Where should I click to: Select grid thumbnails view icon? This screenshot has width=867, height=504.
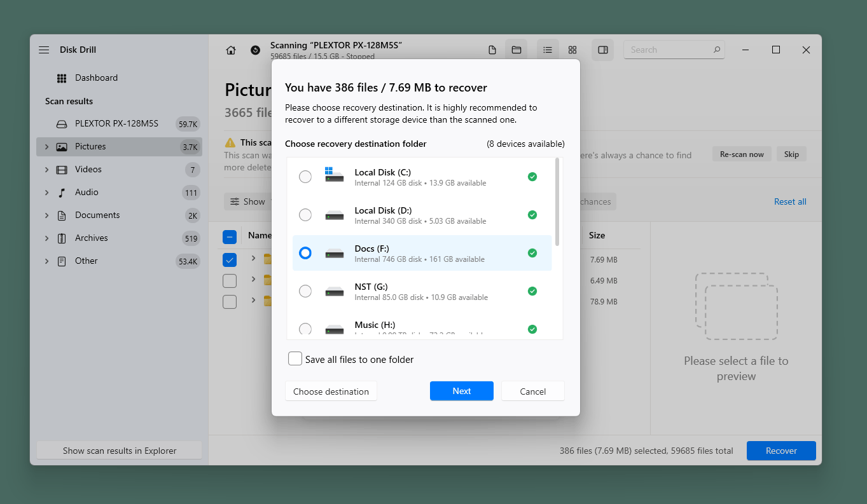pos(572,50)
